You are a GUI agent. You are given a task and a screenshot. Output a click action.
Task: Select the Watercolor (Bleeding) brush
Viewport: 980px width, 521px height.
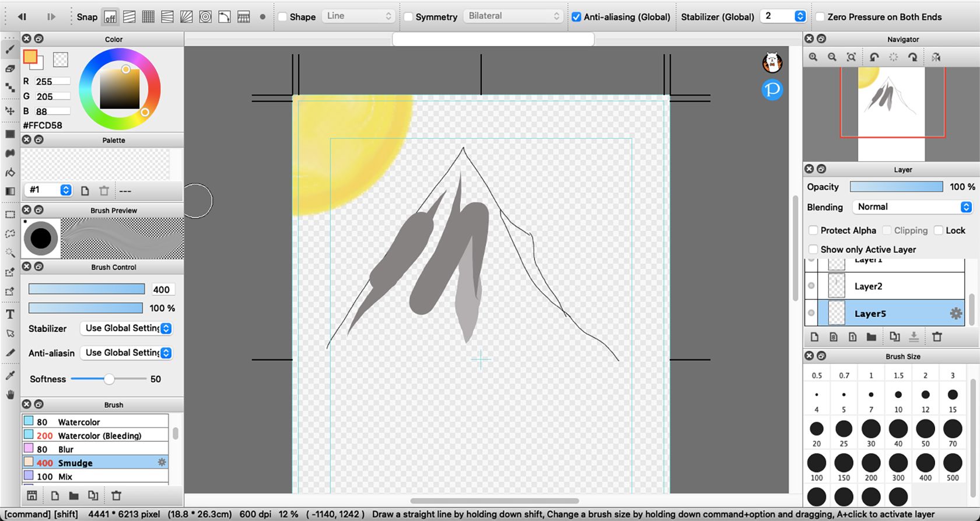[99, 436]
